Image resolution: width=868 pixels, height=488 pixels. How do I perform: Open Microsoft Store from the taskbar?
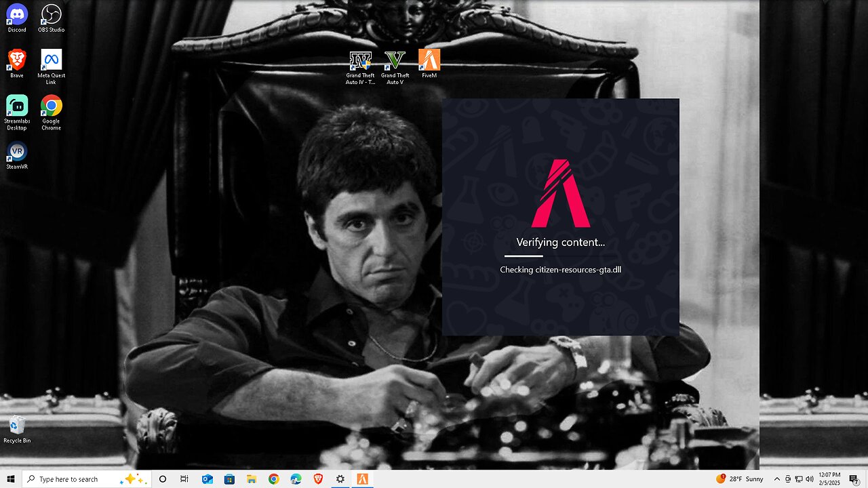[x=229, y=479]
